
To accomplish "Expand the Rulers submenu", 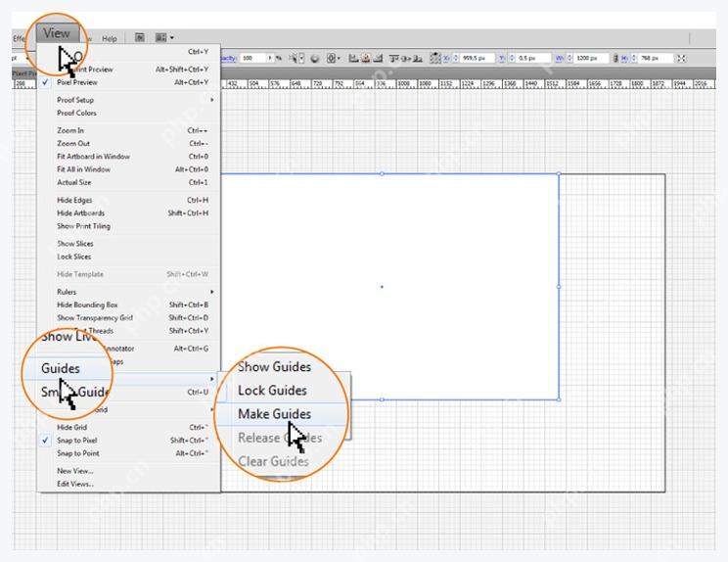I will [x=128, y=292].
